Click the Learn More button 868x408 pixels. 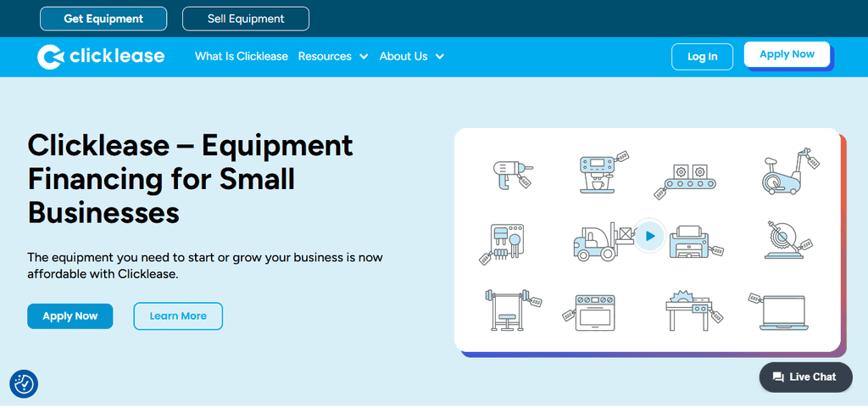[x=178, y=316]
